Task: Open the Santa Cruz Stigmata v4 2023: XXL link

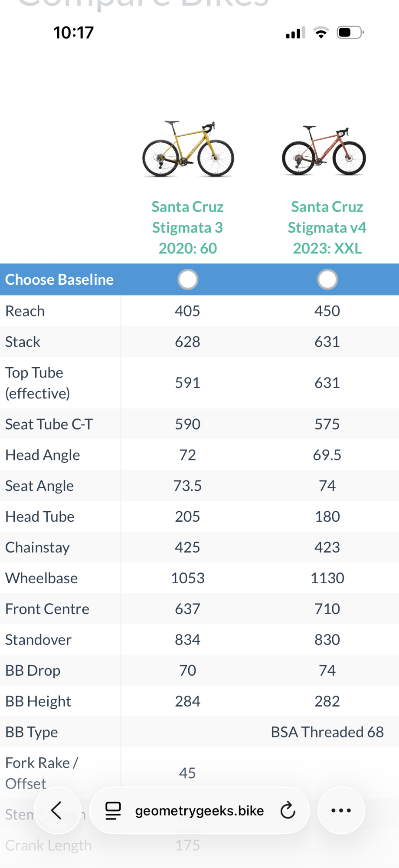Action: click(x=327, y=227)
